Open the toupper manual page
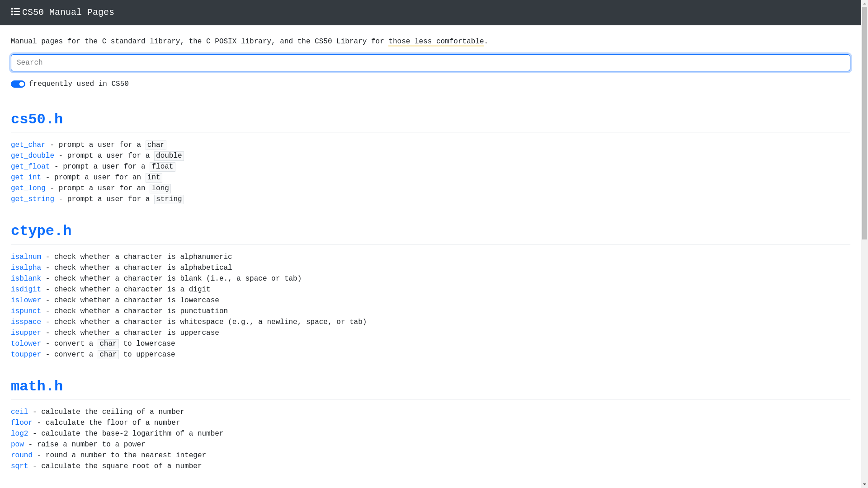 (26, 355)
